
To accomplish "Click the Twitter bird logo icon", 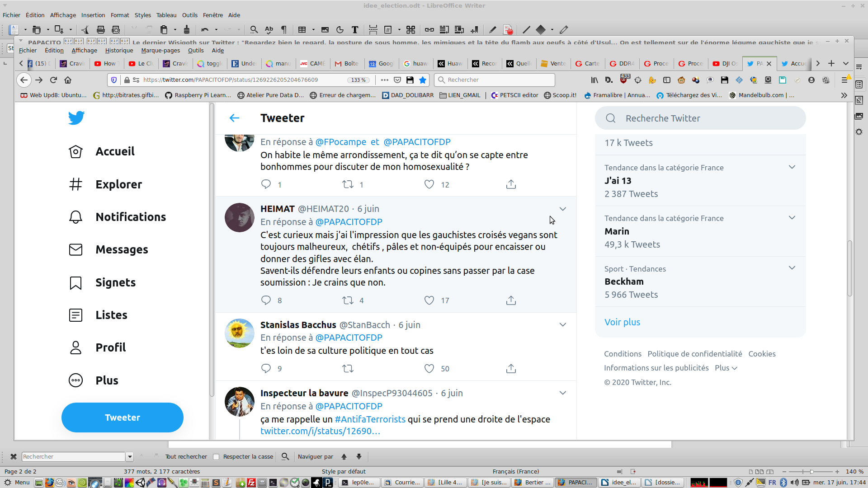I will [76, 118].
